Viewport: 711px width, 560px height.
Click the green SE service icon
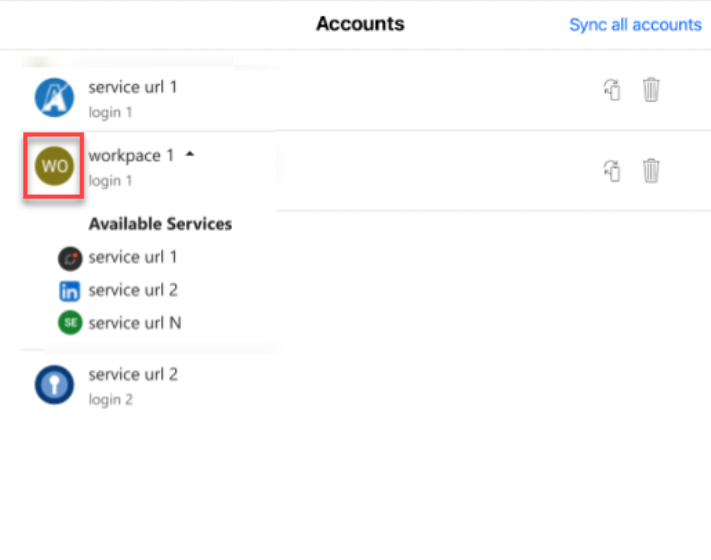(x=70, y=323)
